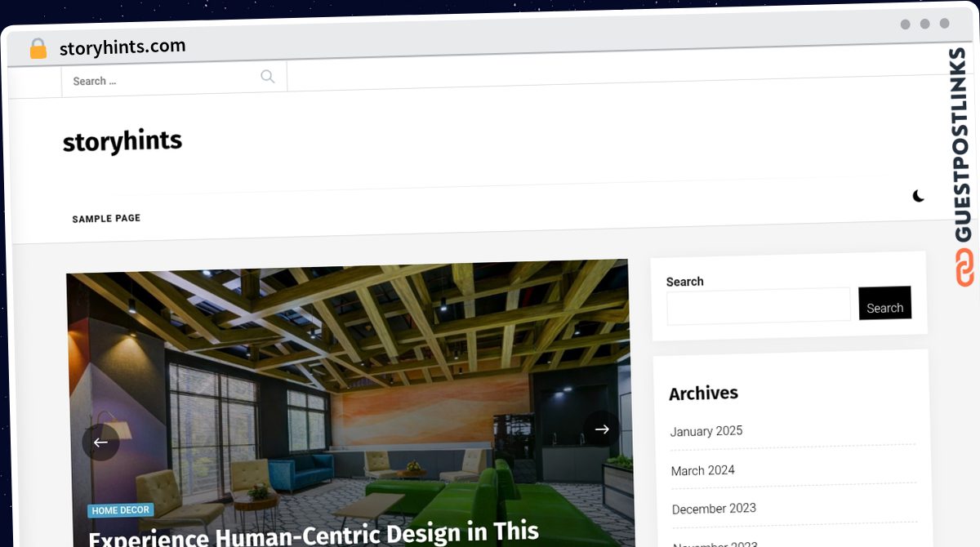Click the orange GuestPostLinks chain logo

tap(964, 268)
